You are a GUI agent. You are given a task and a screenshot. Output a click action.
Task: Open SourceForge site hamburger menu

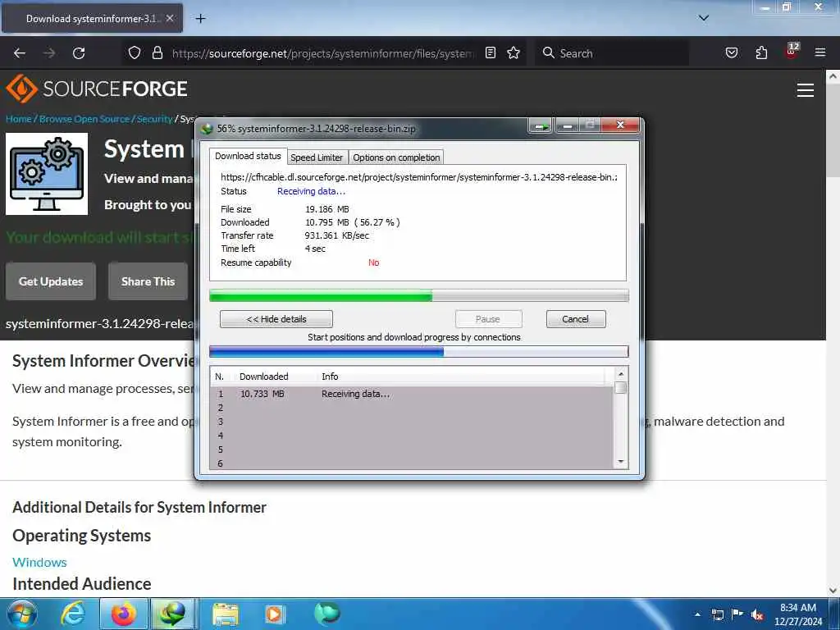tap(805, 90)
